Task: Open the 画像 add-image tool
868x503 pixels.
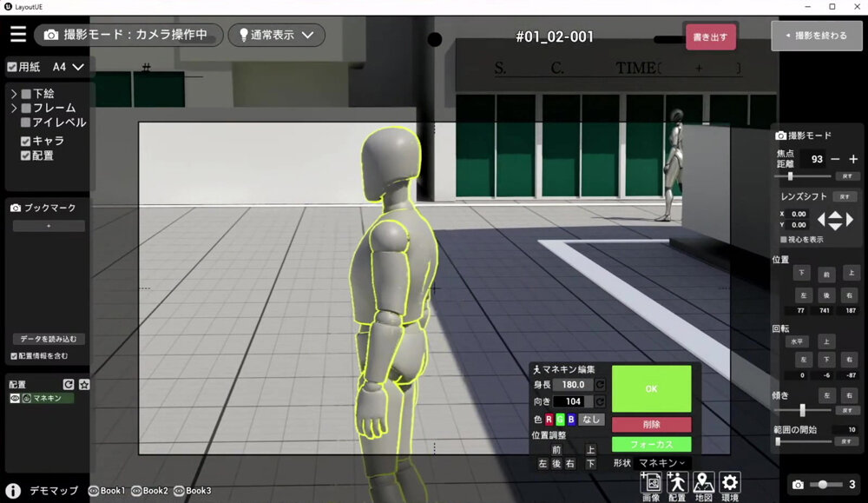Action: 650,483
